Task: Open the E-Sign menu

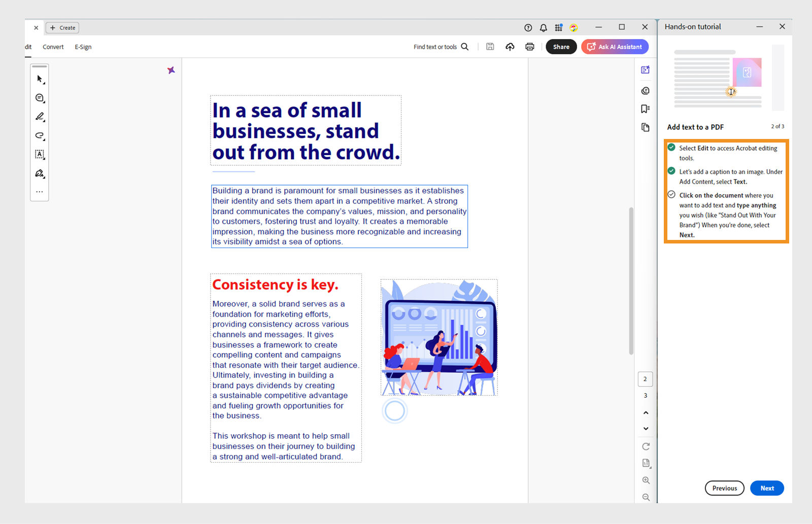Action: [x=83, y=47]
